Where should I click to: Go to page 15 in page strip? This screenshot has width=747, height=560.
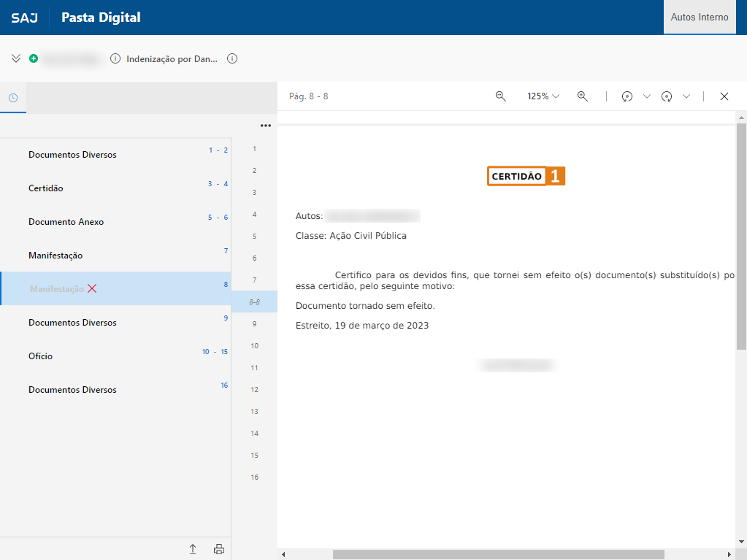click(x=254, y=456)
